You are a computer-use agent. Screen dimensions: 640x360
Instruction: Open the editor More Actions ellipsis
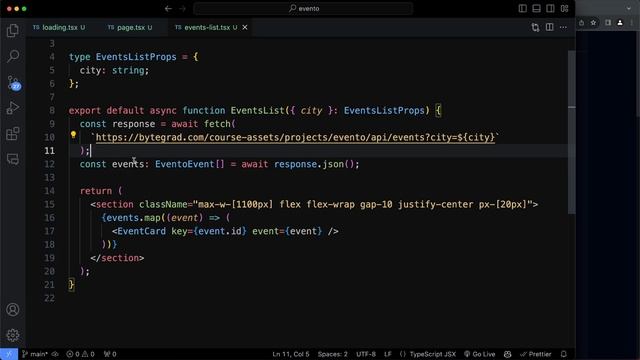[x=563, y=27]
